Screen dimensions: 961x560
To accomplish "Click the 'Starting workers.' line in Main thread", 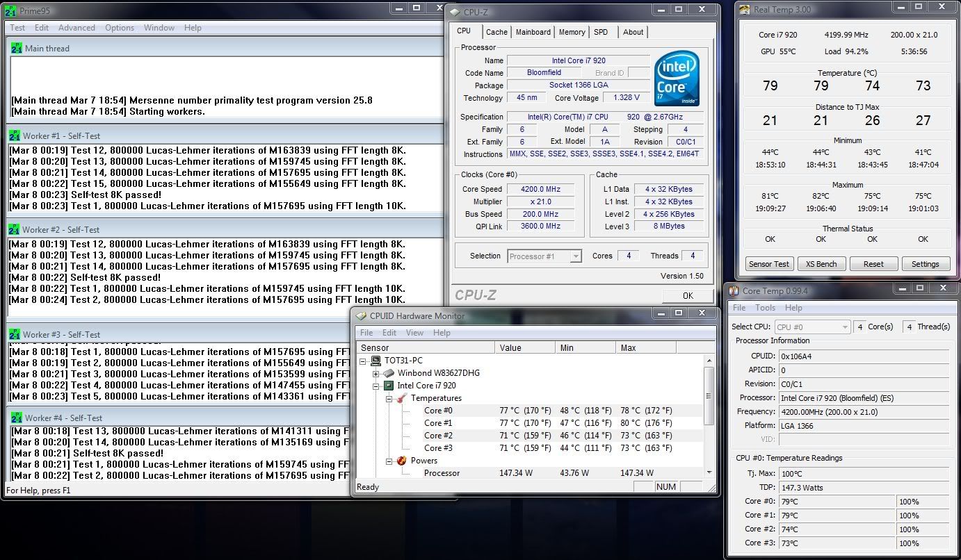I will 108,111.
